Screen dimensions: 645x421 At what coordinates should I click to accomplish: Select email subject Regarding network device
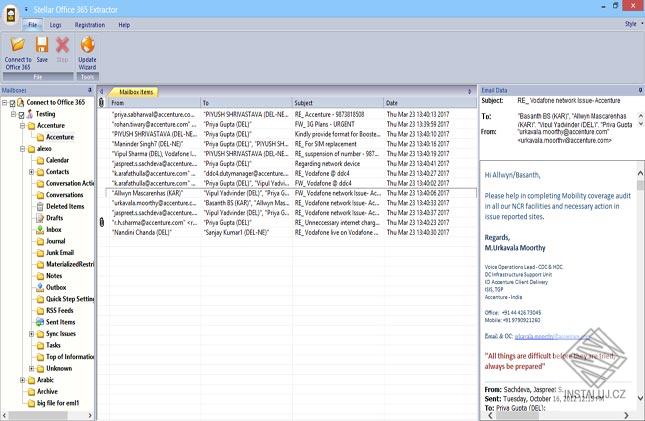(291, 163)
